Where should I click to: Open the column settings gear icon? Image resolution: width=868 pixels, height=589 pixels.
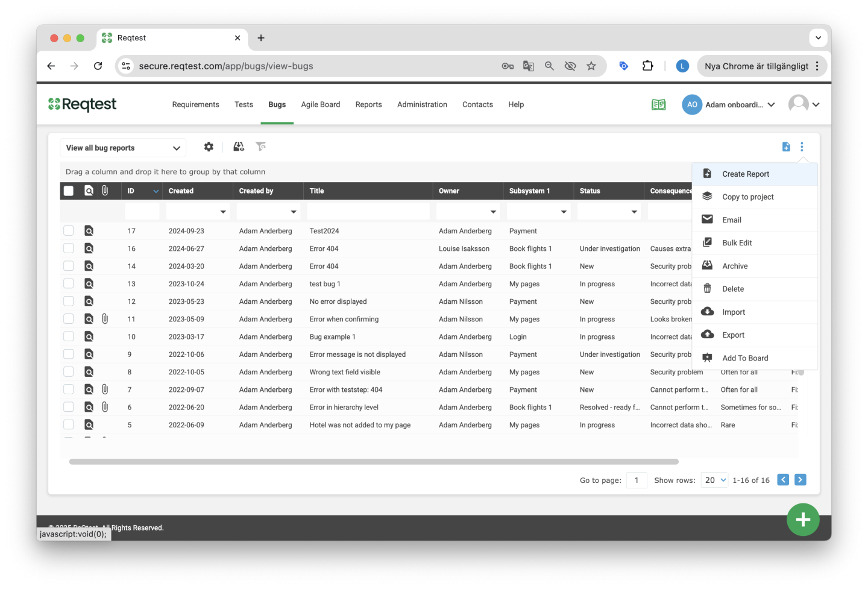click(x=209, y=147)
